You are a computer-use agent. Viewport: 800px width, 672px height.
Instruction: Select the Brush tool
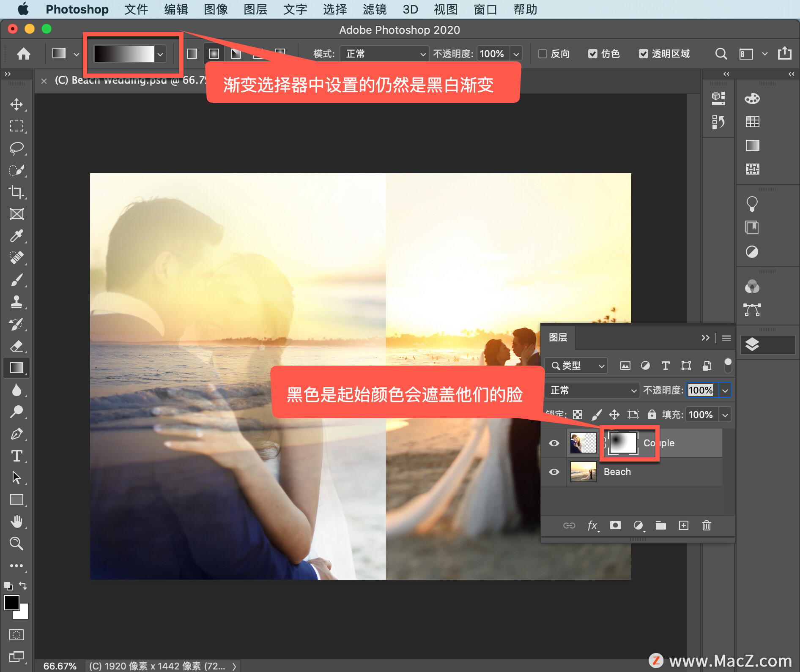click(17, 280)
